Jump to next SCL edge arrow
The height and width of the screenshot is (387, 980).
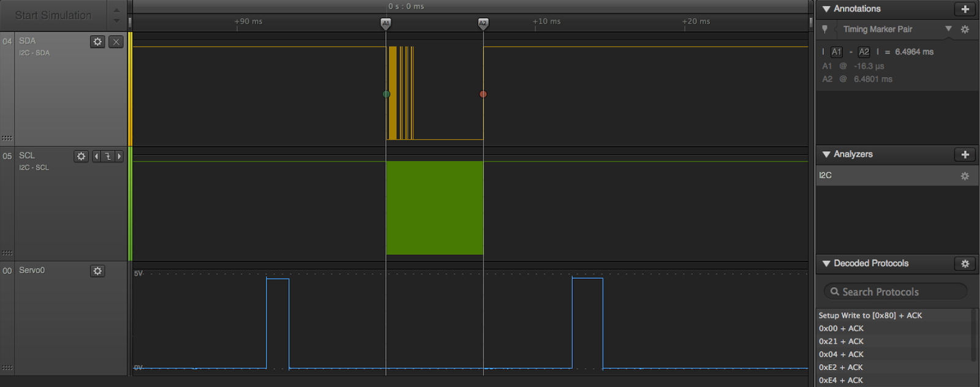tap(119, 156)
